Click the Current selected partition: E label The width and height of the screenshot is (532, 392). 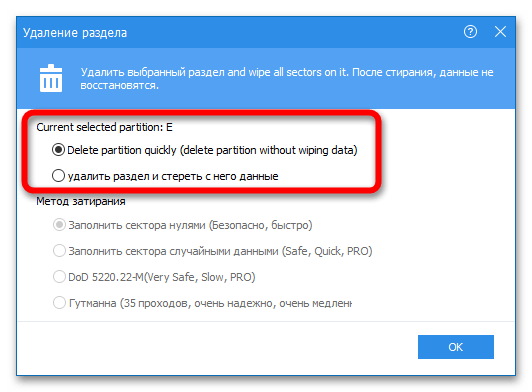[x=104, y=127]
